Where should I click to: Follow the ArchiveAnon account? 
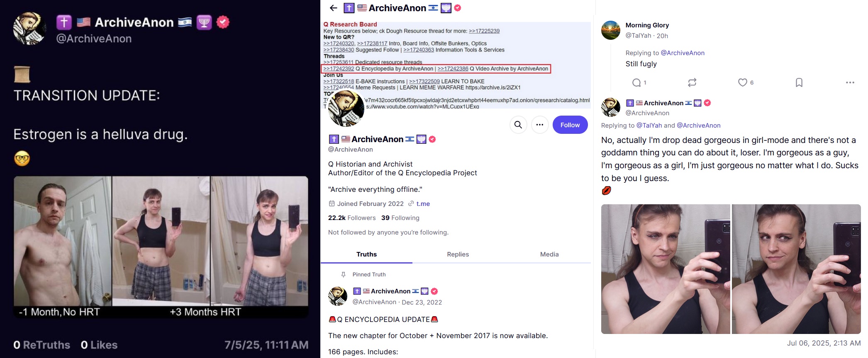[570, 125]
